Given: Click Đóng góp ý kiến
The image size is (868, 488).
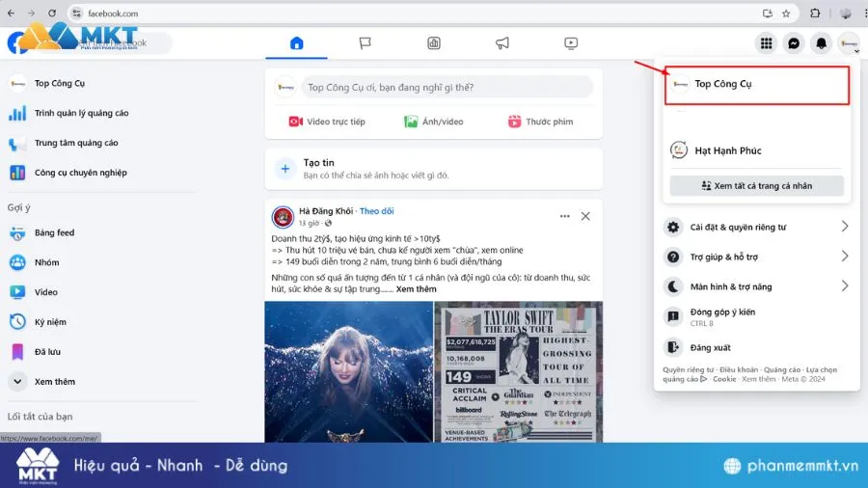Looking at the screenshot, I should click(757, 316).
